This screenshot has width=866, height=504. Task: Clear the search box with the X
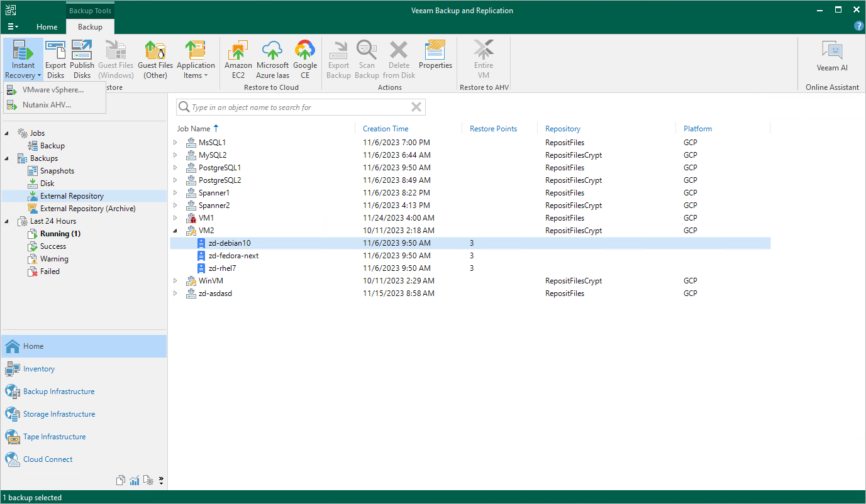click(x=416, y=107)
